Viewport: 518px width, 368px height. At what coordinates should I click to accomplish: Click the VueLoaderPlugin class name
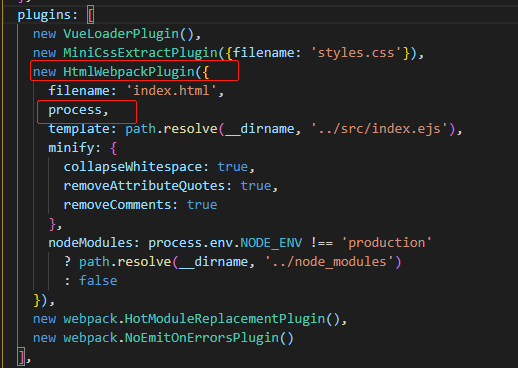pos(121,34)
